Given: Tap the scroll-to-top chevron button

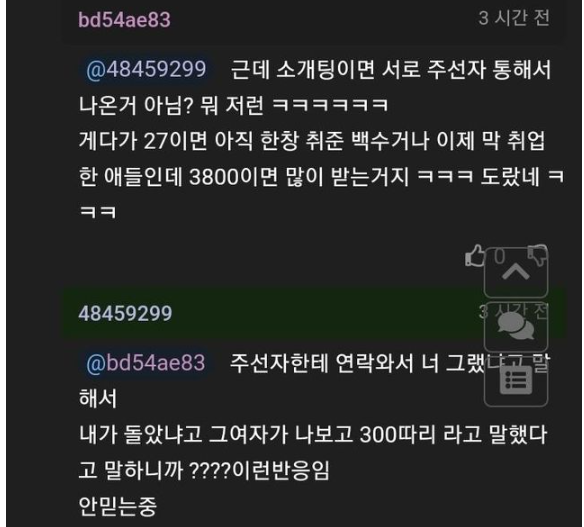Looking at the screenshot, I should pyautogui.click(x=516, y=272).
